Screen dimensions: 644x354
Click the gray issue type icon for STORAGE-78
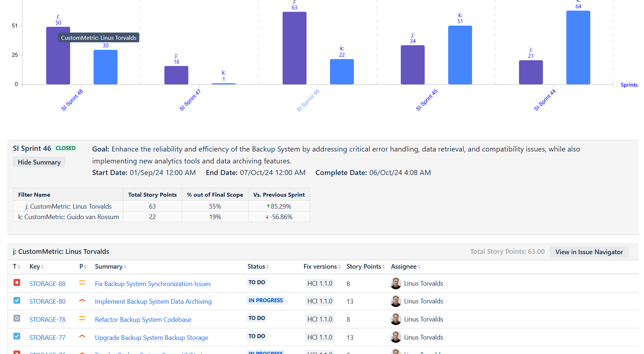click(17, 318)
